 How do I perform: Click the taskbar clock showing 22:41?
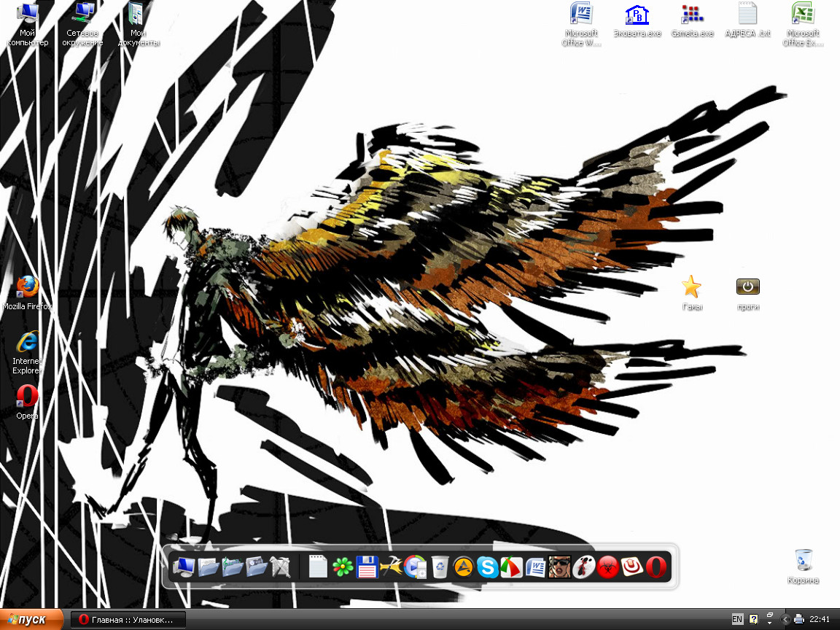(820, 620)
